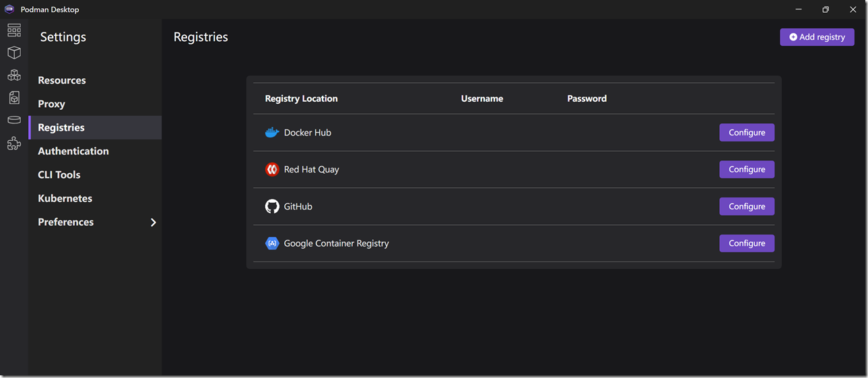Open the Images view icon
This screenshot has width=868, height=378.
(x=14, y=98)
